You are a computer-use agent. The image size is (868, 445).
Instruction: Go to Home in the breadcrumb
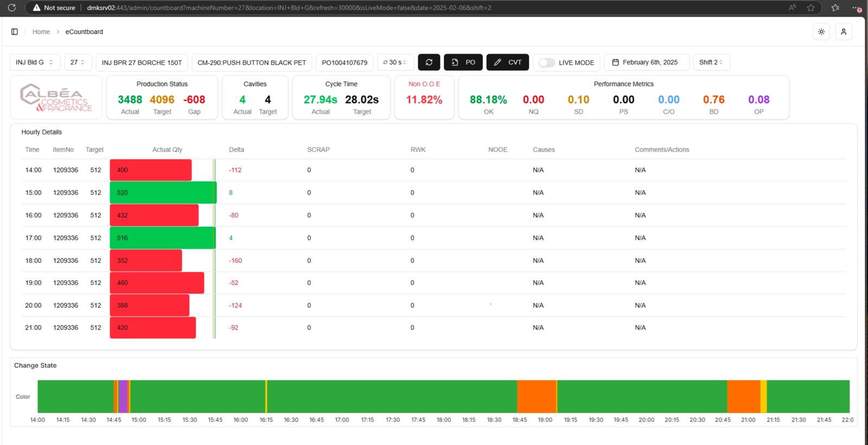[41, 31]
